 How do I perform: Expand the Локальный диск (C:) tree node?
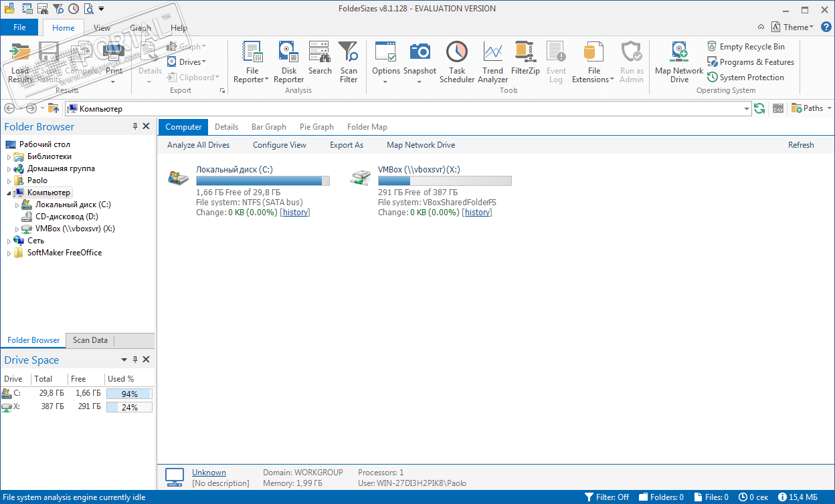point(17,205)
